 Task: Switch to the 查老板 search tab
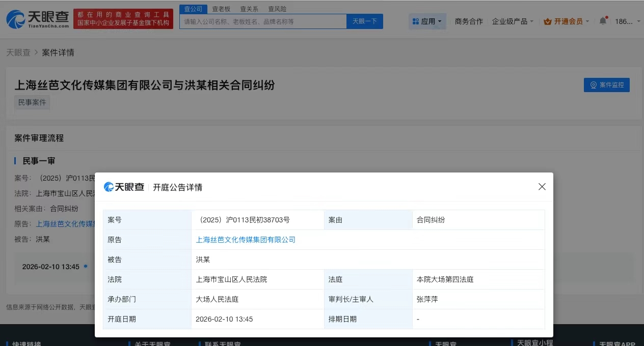(221, 9)
